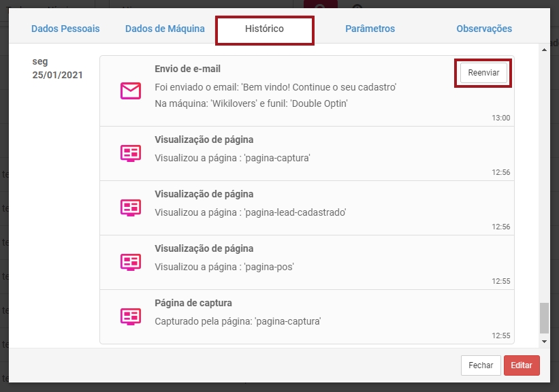
Task: Click the page icon beside 'pagina-pos'
Action: pyautogui.click(x=131, y=262)
